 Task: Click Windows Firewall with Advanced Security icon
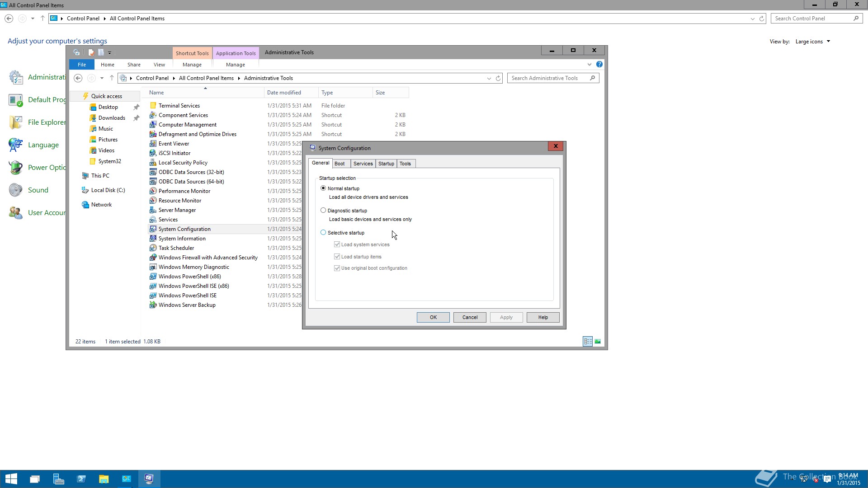[x=153, y=258]
